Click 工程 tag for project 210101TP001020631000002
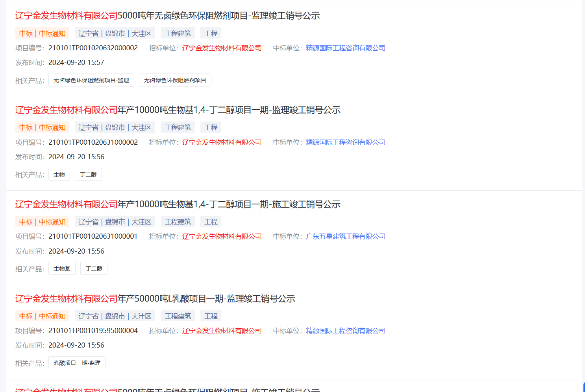This screenshot has height=392, width=585. pos(211,127)
